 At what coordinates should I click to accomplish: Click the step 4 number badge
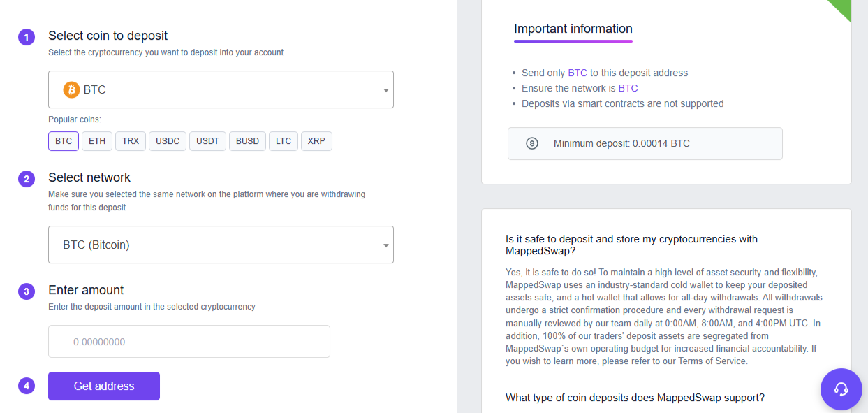(27, 386)
